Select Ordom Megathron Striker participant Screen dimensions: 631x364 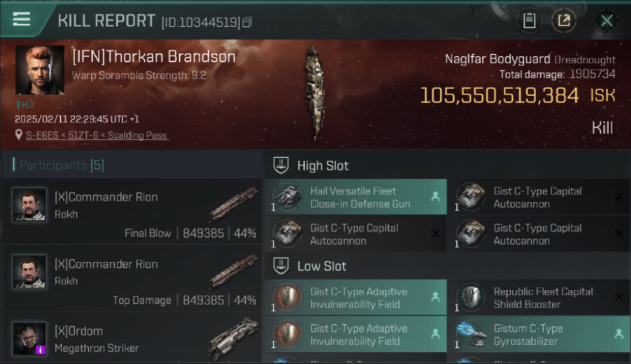[x=132, y=339]
